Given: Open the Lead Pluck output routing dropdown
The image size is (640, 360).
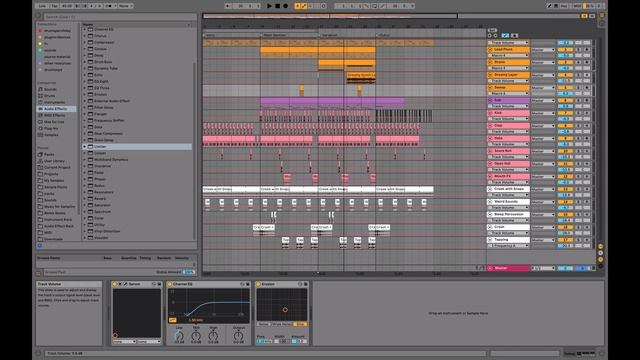Looking at the screenshot, I should point(543,49).
